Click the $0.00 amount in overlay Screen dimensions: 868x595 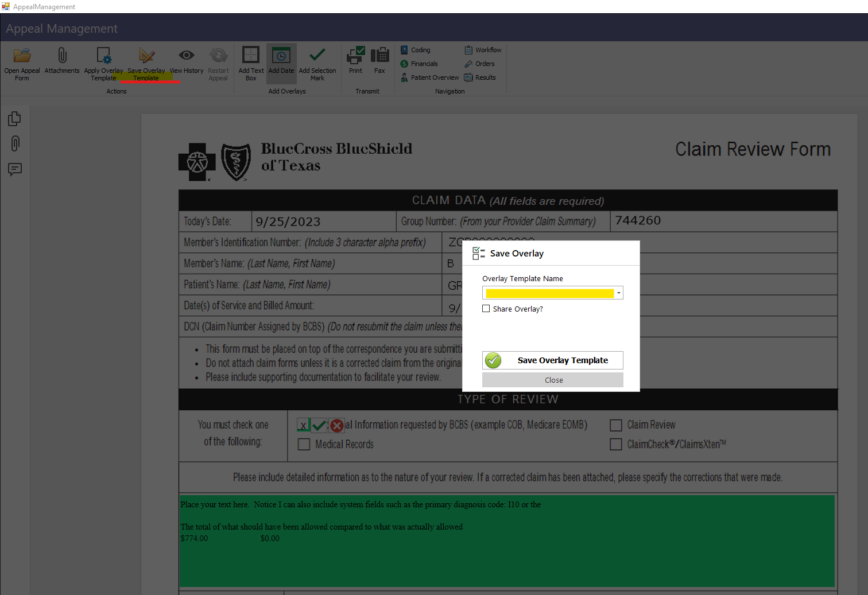pyautogui.click(x=270, y=538)
